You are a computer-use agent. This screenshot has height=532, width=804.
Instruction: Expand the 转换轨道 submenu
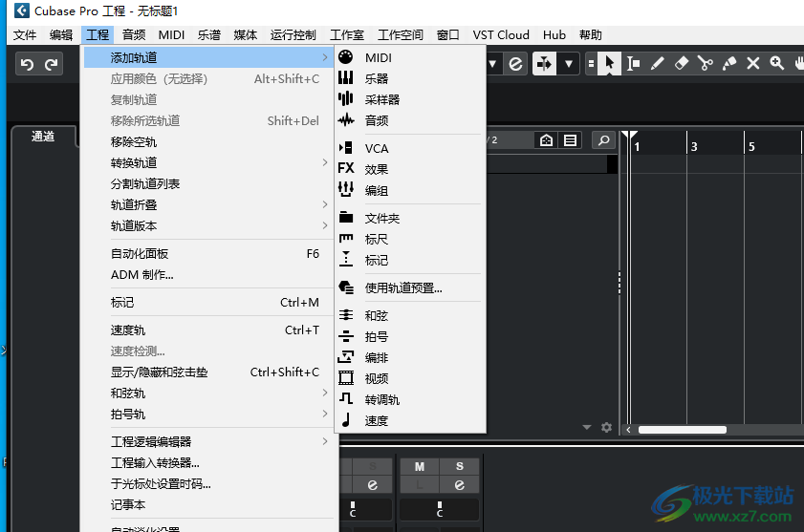coord(208,162)
